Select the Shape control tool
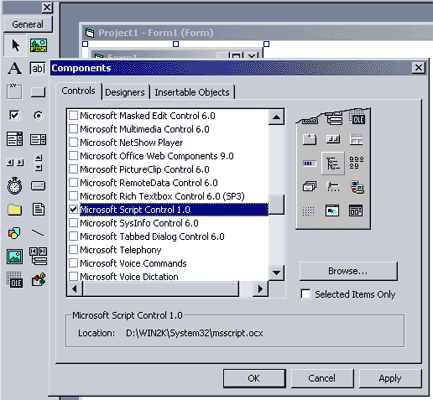This screenshot has width=433, height=400. coord(14,233)
